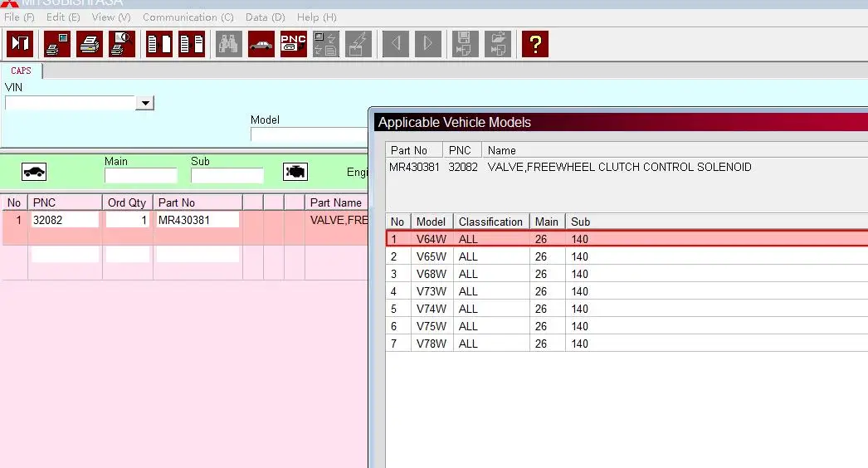Click the Classification column header
The image size is (868, 468).
(x=490, y=222)
